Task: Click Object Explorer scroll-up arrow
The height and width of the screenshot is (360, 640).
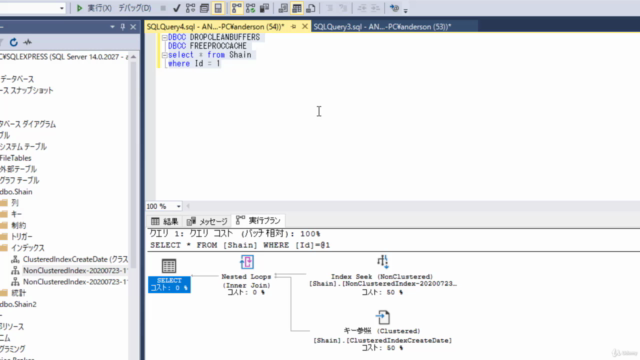Action: tap(133, 57)
